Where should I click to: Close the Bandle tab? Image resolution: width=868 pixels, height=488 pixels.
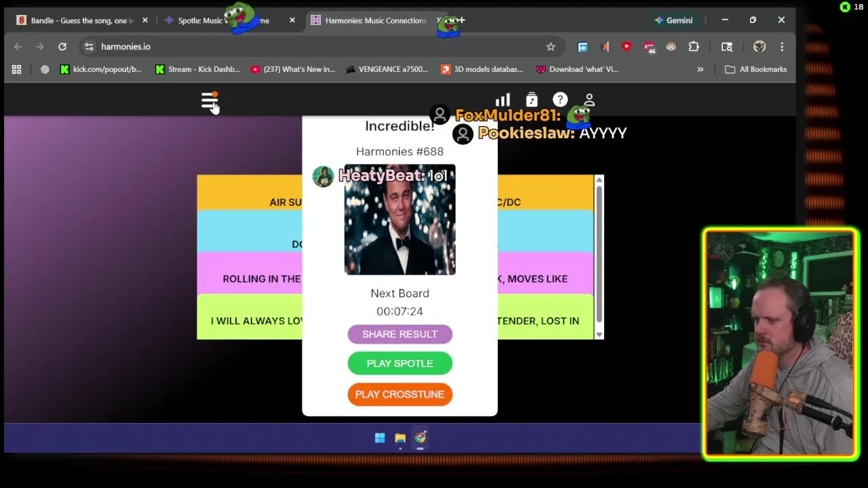coord(144,20)
